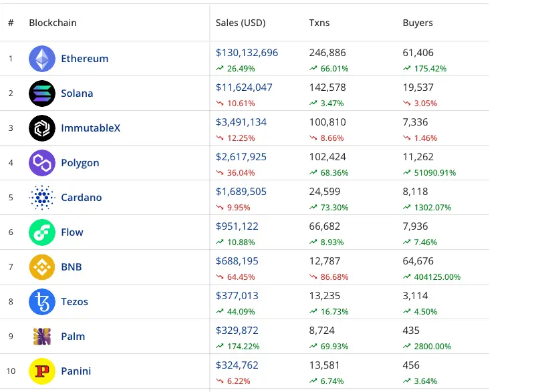
Task: Click Solana transactions count 142,578
Action: click(327, 87)
